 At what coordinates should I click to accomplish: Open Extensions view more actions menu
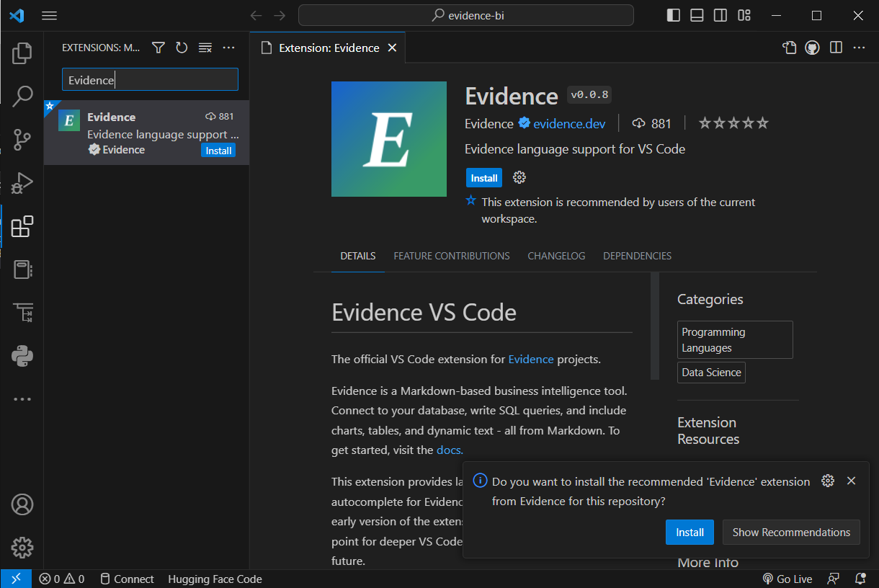coord(228,48)
